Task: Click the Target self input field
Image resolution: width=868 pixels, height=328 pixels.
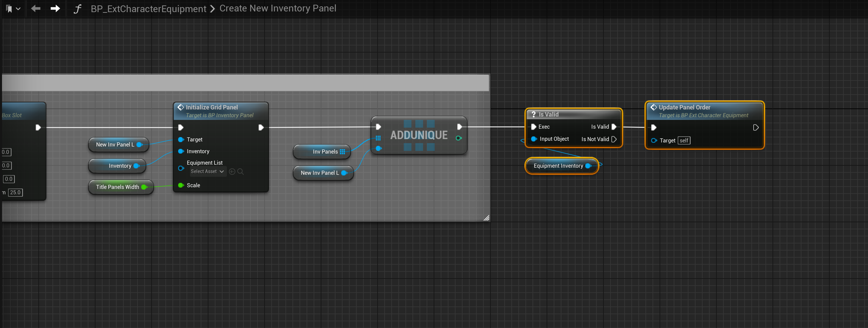Action: (x=684, y=140)
